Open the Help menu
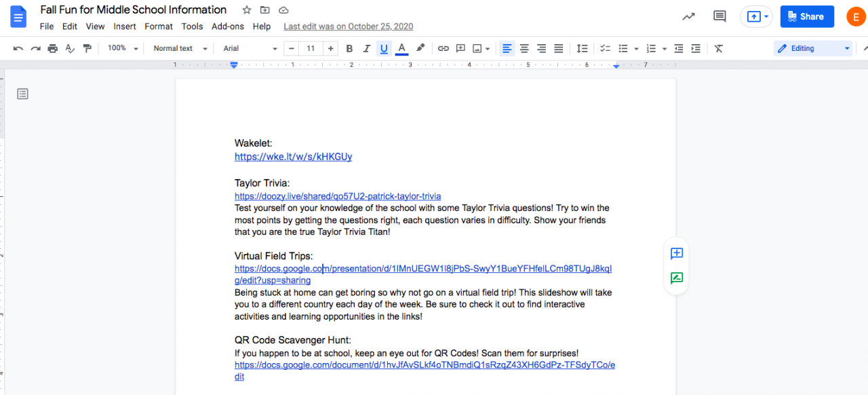This screenshot has height=395, width=868. click(262, 26)
